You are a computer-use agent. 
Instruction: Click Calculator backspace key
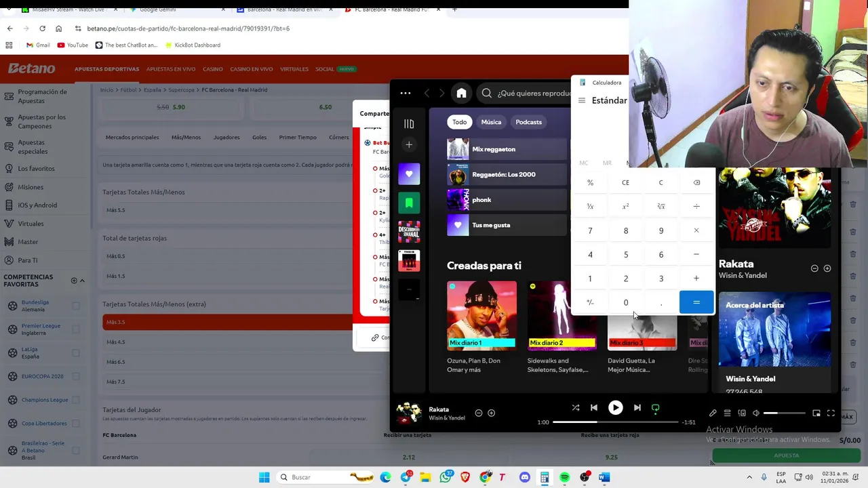[x=696, y=182]
